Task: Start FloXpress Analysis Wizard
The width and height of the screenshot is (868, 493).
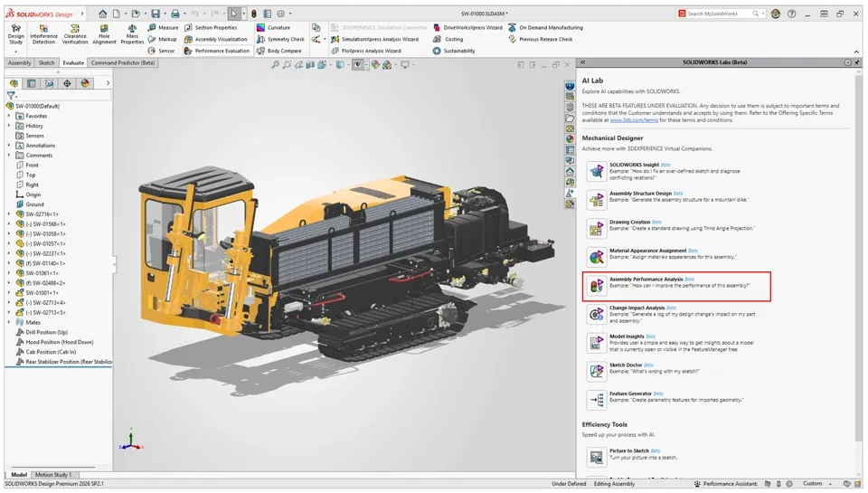Action: coord(366,51)
